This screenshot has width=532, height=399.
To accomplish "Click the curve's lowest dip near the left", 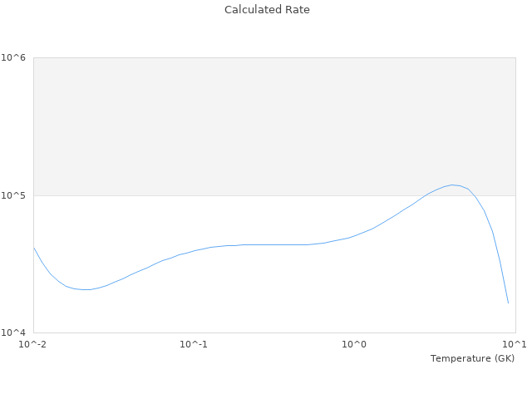I will (86, 289).
